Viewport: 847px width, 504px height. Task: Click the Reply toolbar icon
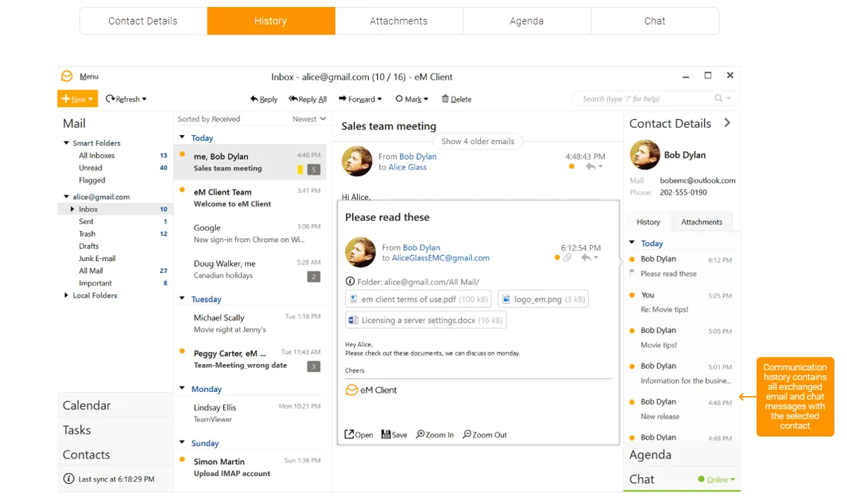coord(254,99)
